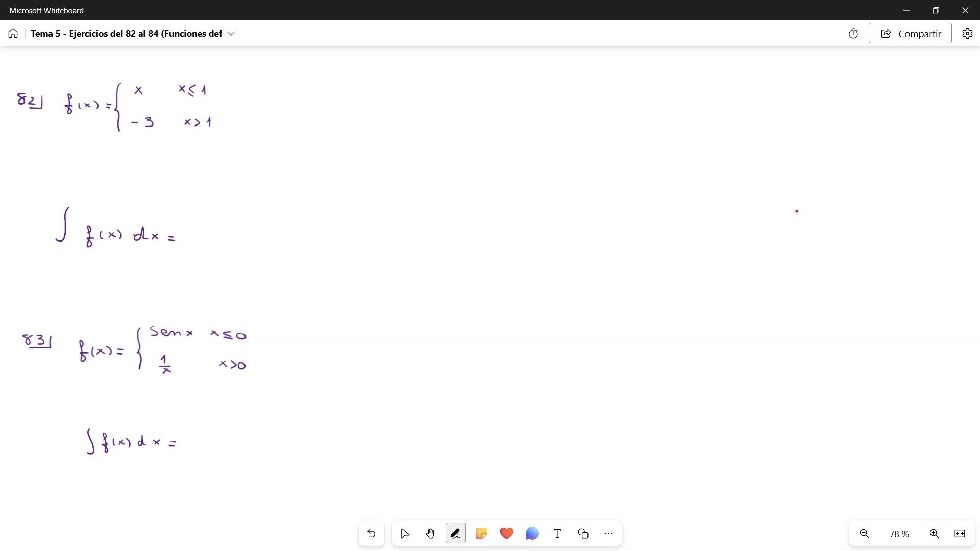Add a sticky note
The image size is (980, 551).
(481, 534)
